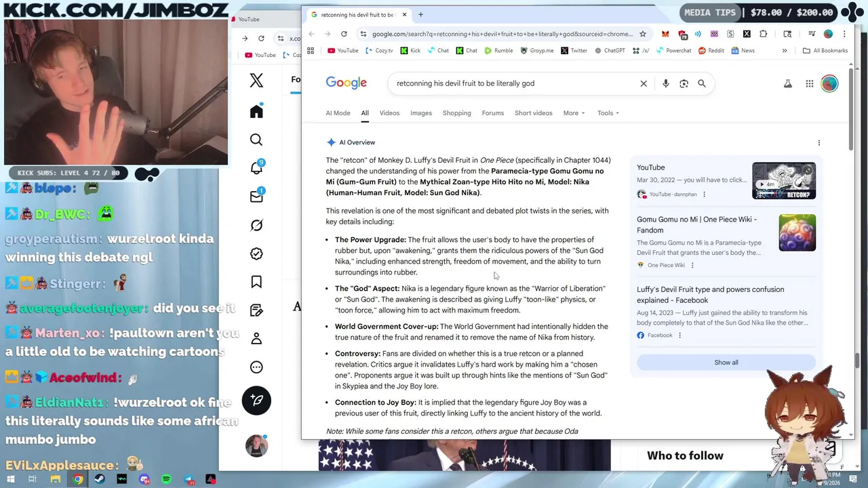Open X Profile person icon
Screen dimensions: 868x488
pyautogui.click(x=256, y=339)
